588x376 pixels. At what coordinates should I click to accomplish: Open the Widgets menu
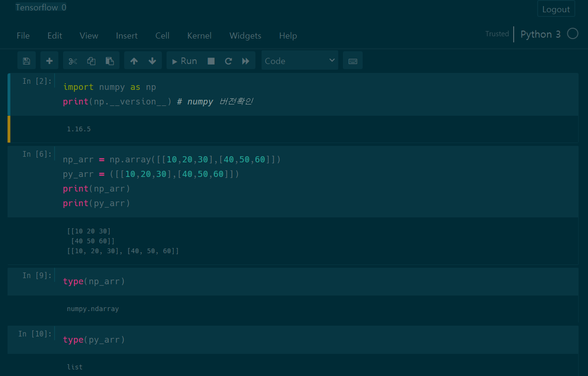[x=245, y=36]
